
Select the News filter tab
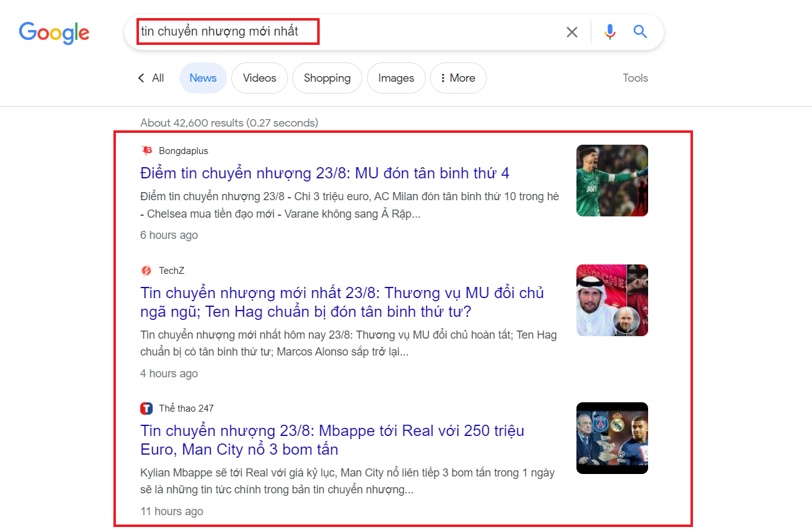pyautogui.click(x=203, y=78)
